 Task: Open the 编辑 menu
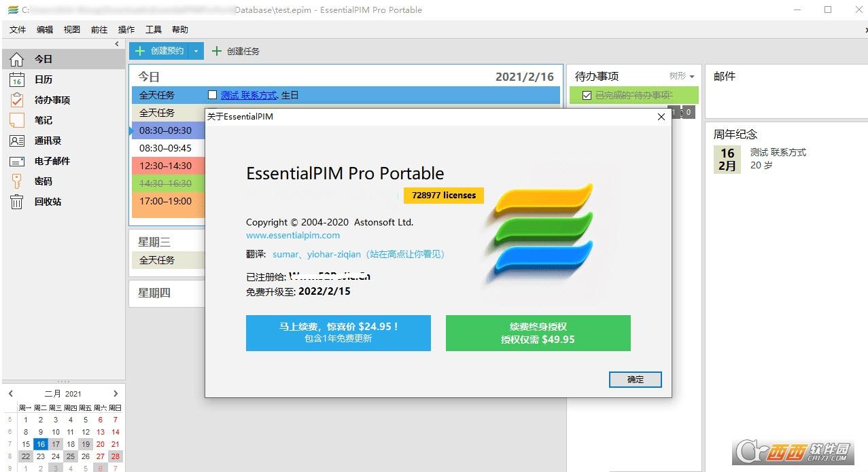45,30
